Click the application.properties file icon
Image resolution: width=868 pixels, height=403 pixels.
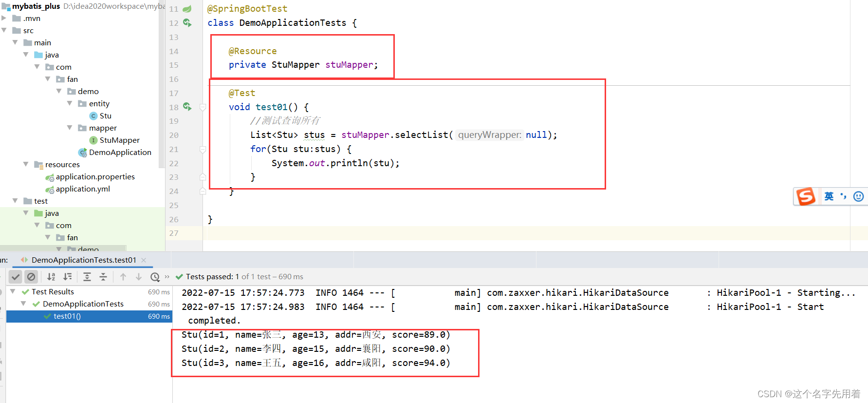pos(50,177)
